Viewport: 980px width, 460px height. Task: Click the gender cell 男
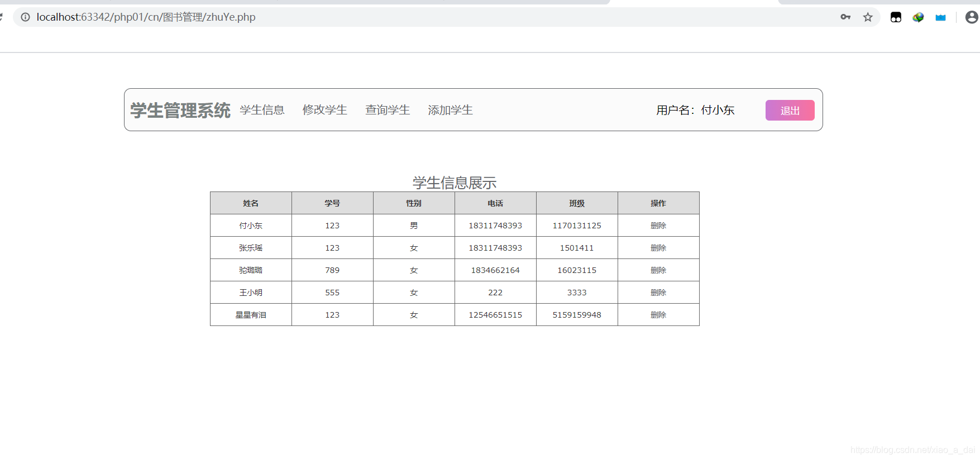pos(414,226)
